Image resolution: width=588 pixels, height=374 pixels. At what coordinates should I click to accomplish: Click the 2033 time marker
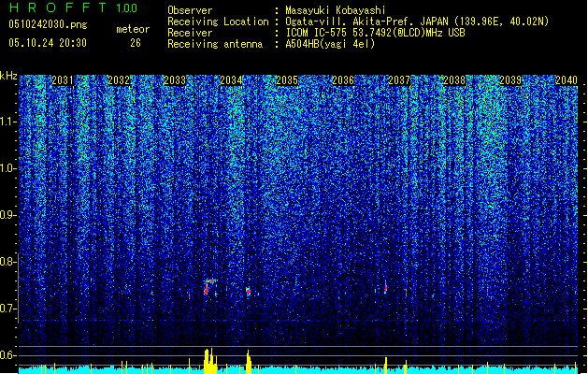[175, 80]
